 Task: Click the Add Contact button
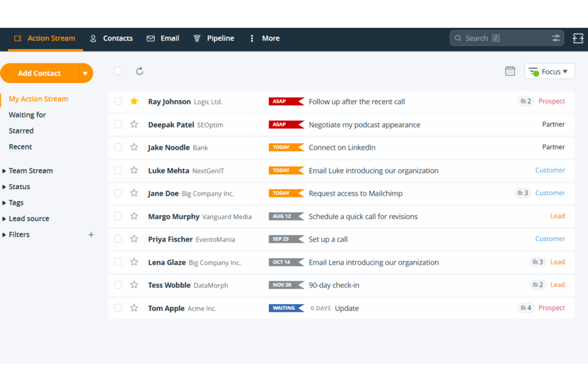(x=39, y=73)
